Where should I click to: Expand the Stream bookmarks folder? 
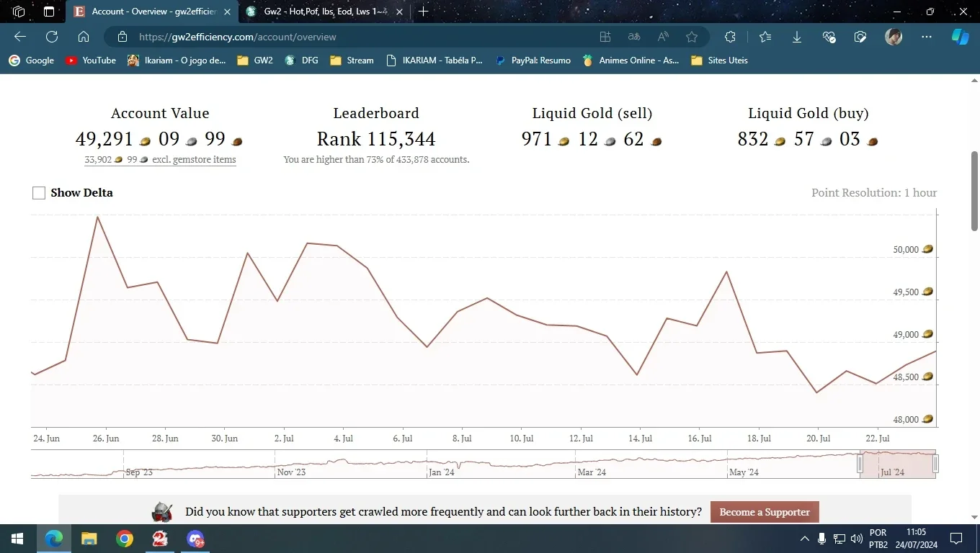point(352,60)
